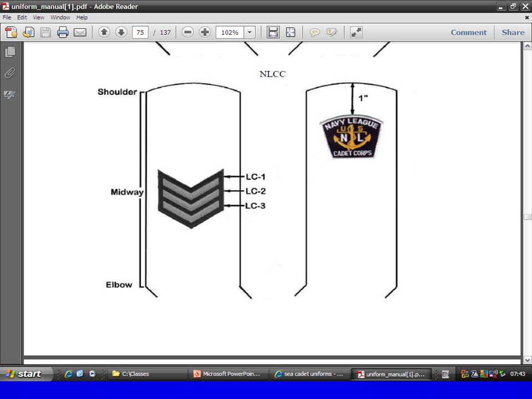This screenshot has height=399, width=532.
Task: Click the second Quick Launch browser icon
Action: 80,374
